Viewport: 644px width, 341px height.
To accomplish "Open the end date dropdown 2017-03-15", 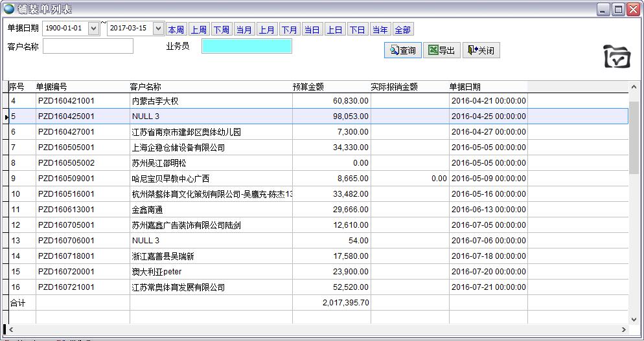I will point(158,28).
